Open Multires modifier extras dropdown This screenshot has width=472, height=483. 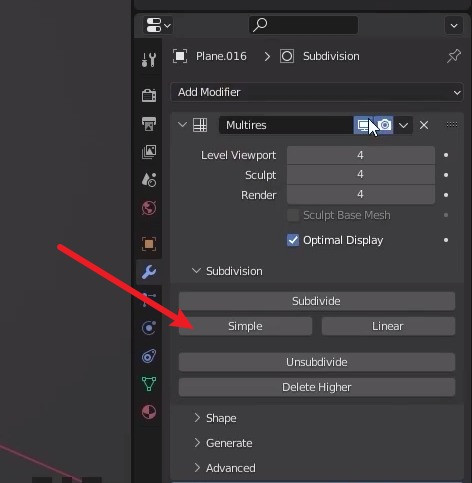point(403,125)
